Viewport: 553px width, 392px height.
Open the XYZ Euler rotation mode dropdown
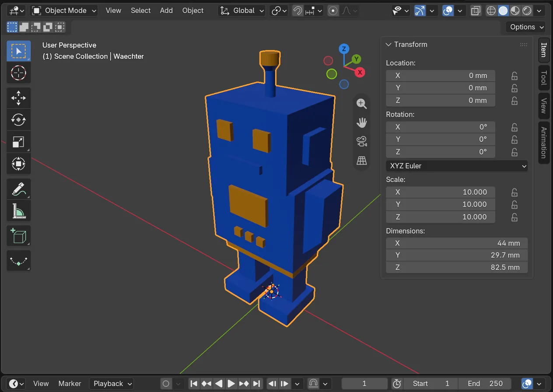point(457,166)
